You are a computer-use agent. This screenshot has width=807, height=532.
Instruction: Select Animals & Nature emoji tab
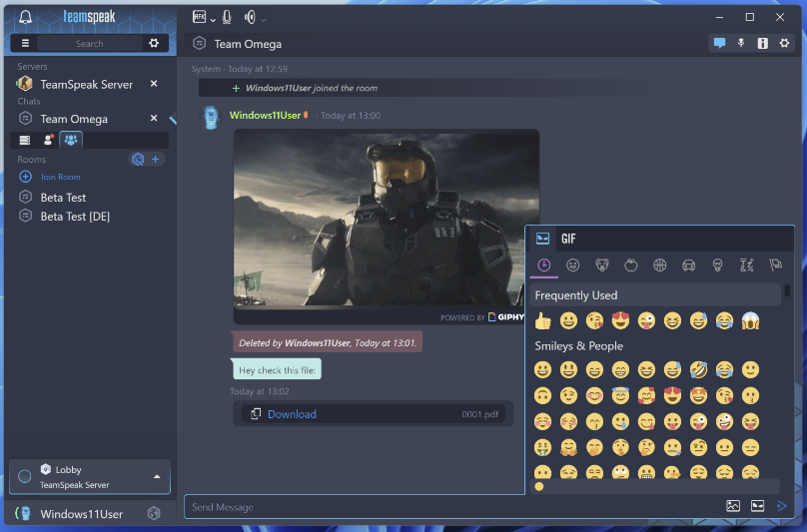[x=601, y=265]
